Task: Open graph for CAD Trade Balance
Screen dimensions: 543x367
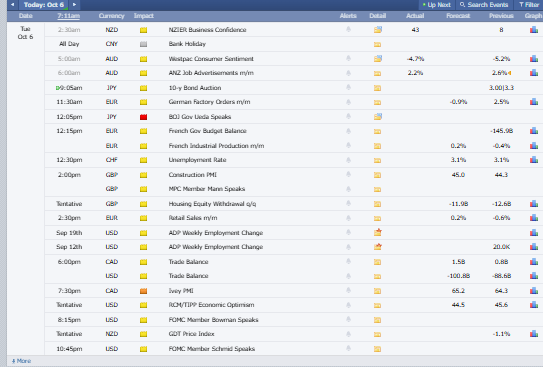Action: (534, 262)
